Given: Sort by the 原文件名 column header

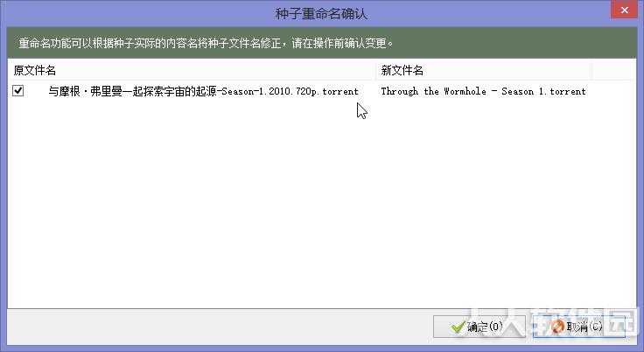Looking at the screenshot, I should pyautogui.click(x=192, y=70).
